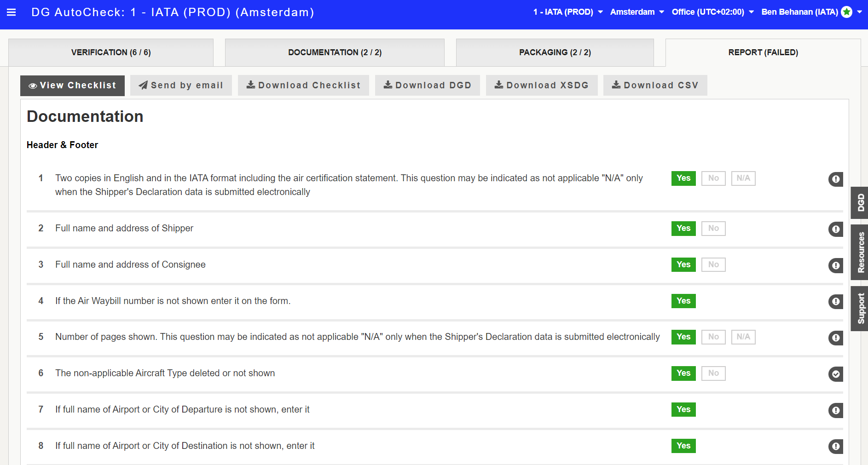868x465 pixels.
Task: Click the info icon for question 1
Action: (836, 179)
